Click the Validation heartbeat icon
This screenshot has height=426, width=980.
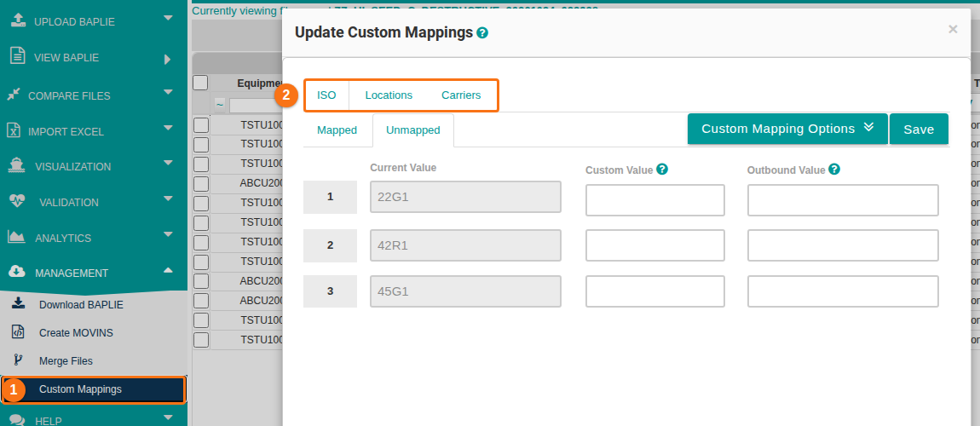pyautogui.click(x=17, y=200)
